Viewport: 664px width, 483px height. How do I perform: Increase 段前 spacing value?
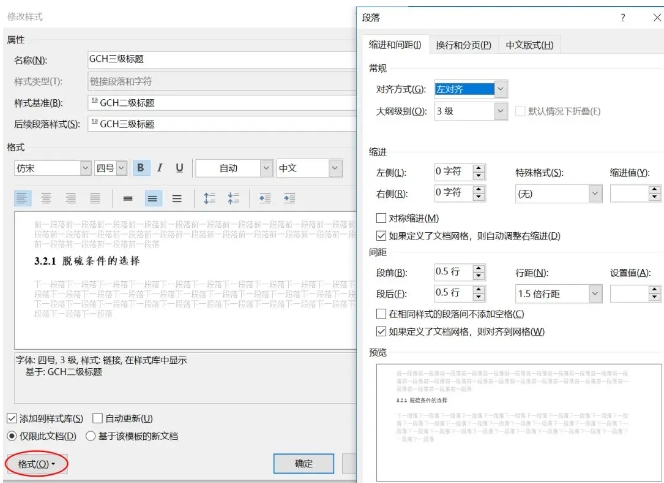479,268
